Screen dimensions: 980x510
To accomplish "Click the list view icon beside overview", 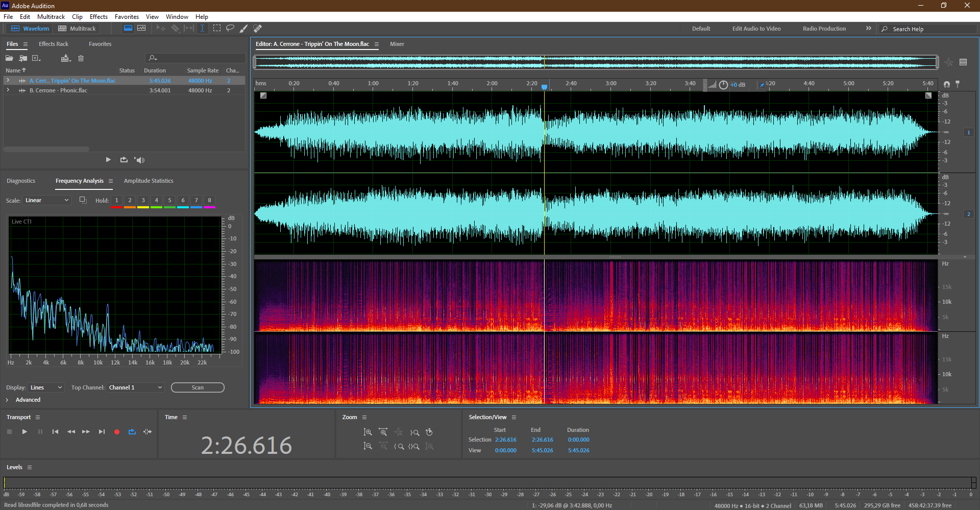I will pos(963,62).
